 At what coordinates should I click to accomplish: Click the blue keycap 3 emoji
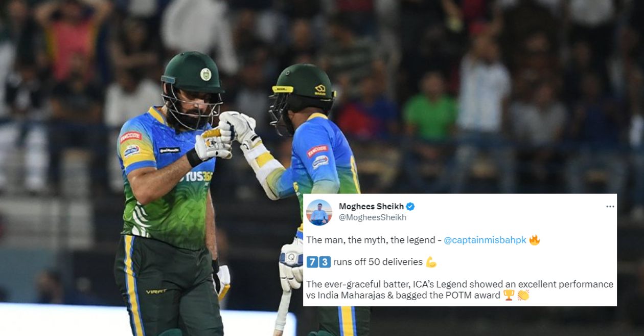pyautogui.click(x=325, y=262)
